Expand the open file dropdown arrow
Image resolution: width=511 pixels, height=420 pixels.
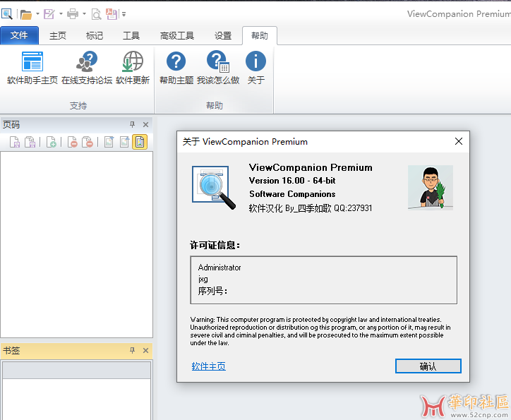[x=37, y=14]
